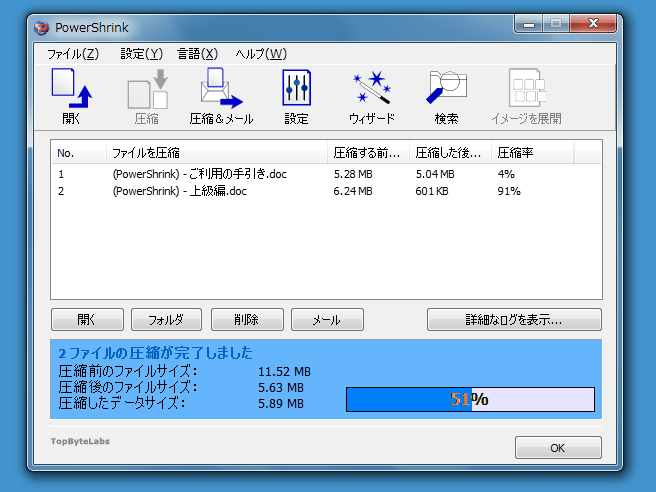The height and width of the screenshot is (492, 656).
Task: Click the 4% compression rate cell
Action: pos(506,174)
